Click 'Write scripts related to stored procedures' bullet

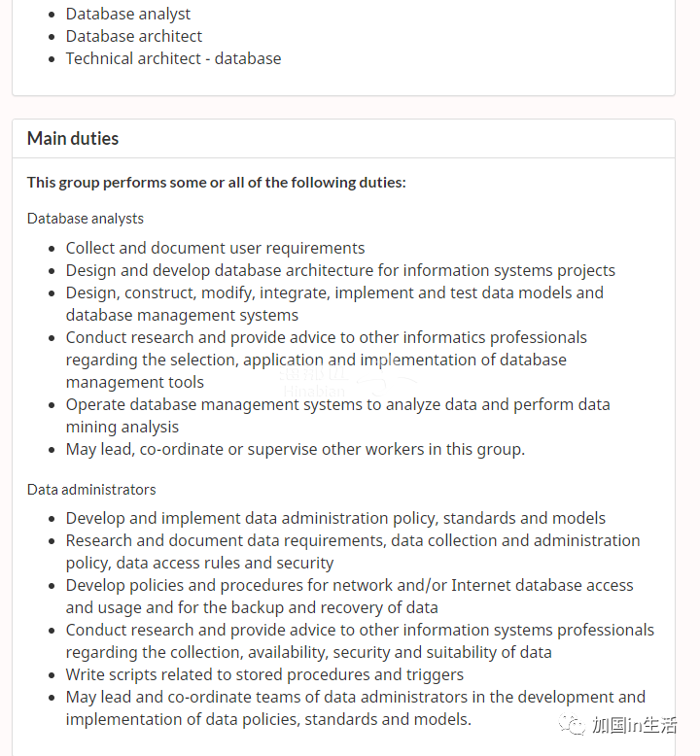pyautogui.click(x=264, y=674)
